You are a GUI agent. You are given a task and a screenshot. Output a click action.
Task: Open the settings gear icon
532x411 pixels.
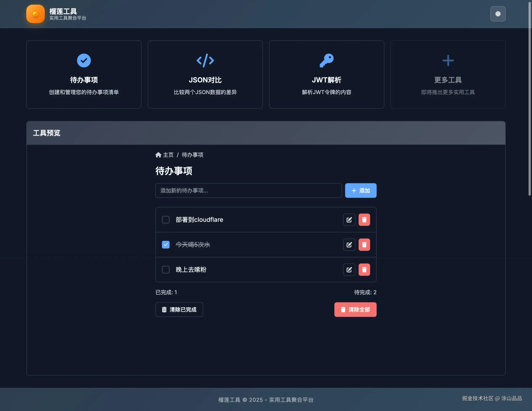[x=498, y=14]
